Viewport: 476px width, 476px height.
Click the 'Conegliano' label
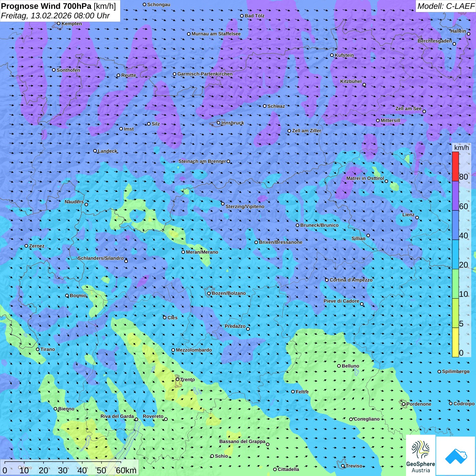pyautogui.click(x=367, y=419)
